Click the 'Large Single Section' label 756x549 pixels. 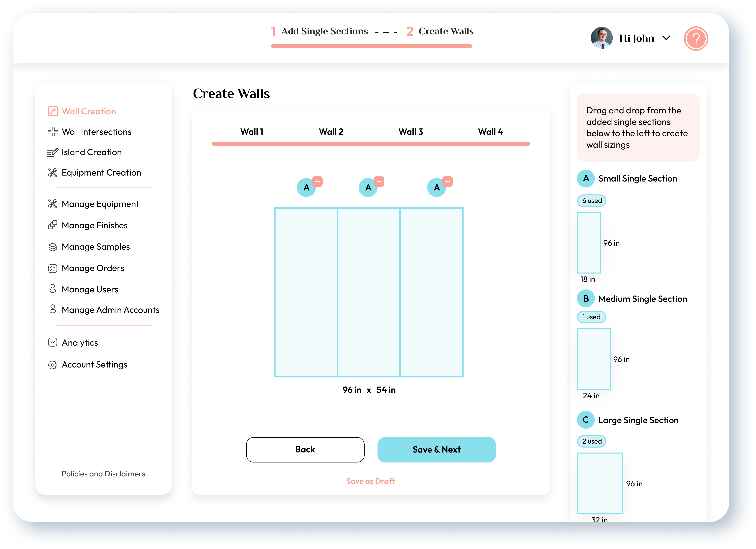tap(638, 420)
